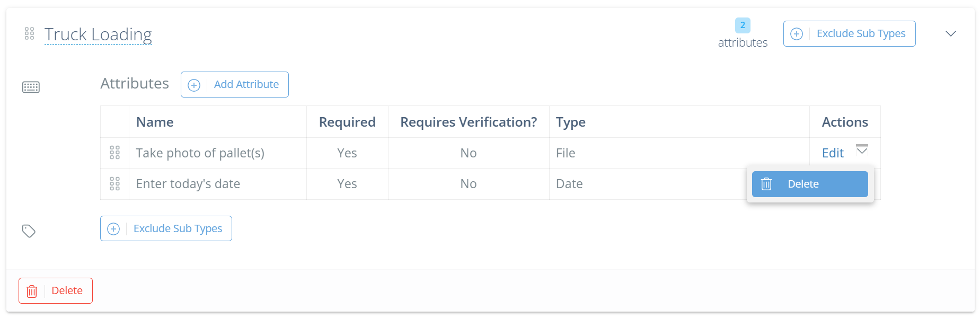
Task: Click the red Delete button at bottom
Action: click(56, 291)
